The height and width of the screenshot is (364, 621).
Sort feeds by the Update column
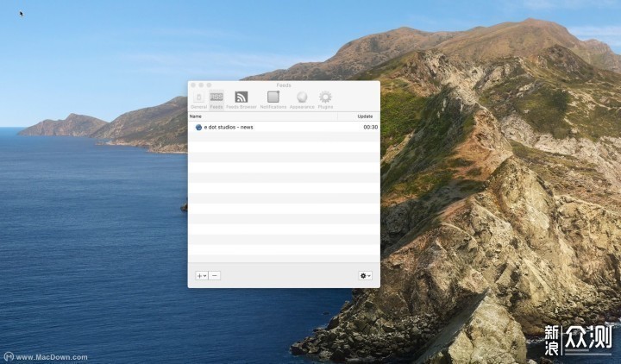[x=359, y=116]
